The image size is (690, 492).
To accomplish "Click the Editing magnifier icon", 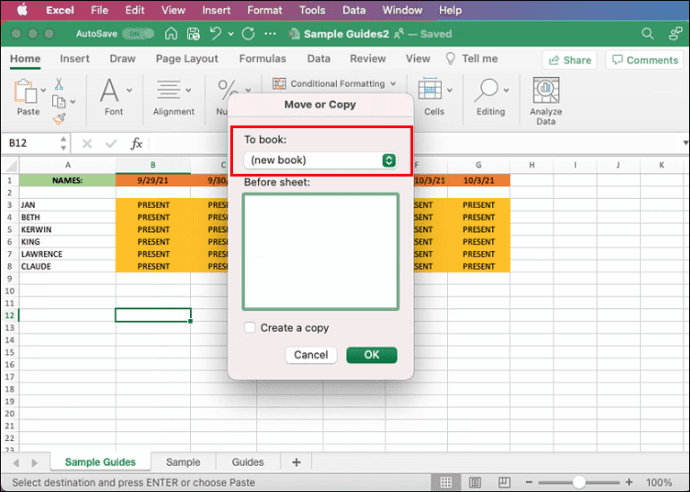I will 487,90.
